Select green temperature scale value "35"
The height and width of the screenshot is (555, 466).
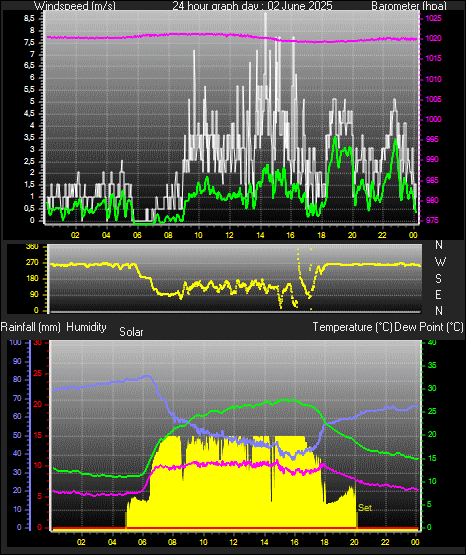coord(432,365)
